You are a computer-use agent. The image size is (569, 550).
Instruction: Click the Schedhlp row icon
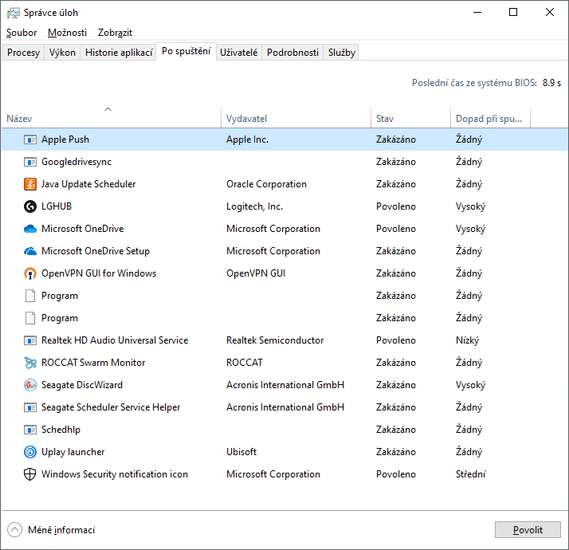click(x=30, y=430)
